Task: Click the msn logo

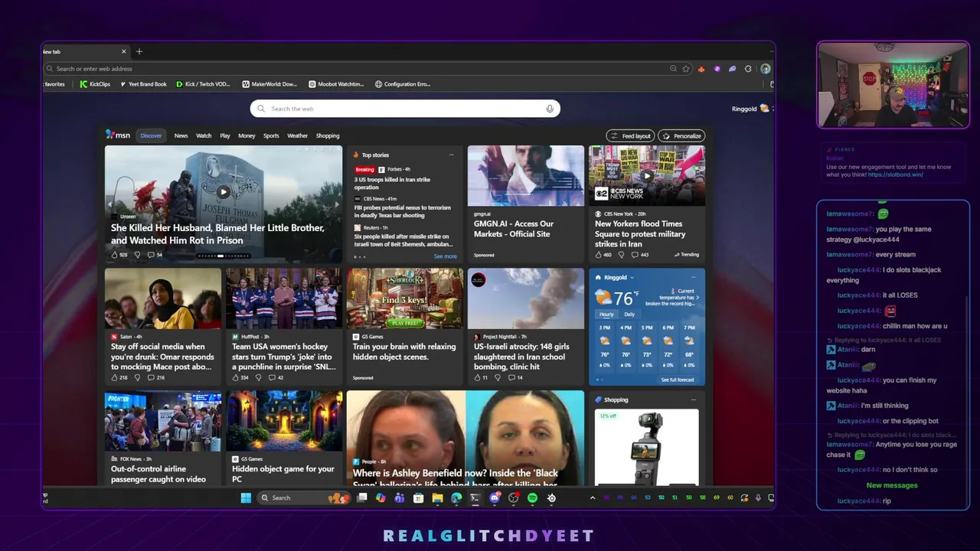Action: [118, 135]
